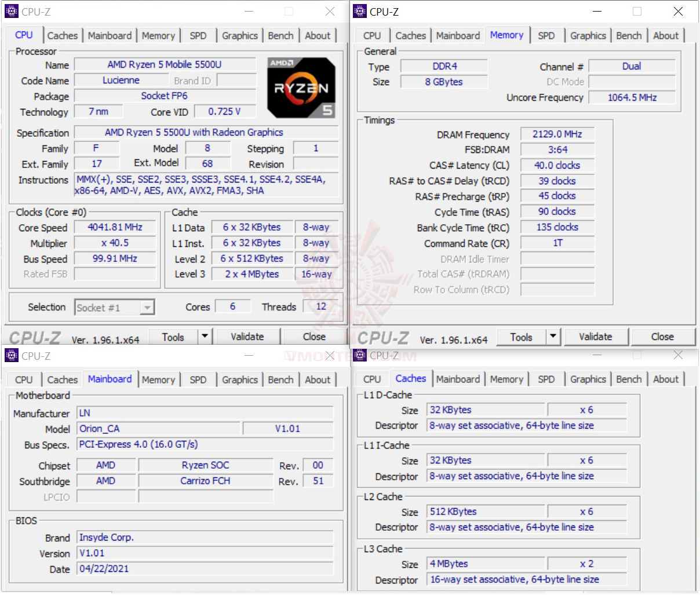Switch to the CPU tab in the Memory timings window
This screenshot has width=700, height=595.
coord(372,35)
